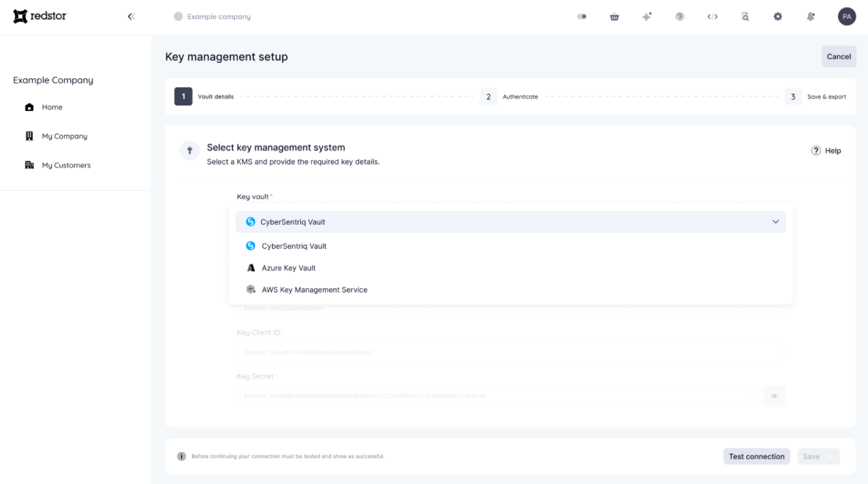Choose Azure Key Vault option
The image size is (868, 484).
pyautogui.click(x=510, y=268)
